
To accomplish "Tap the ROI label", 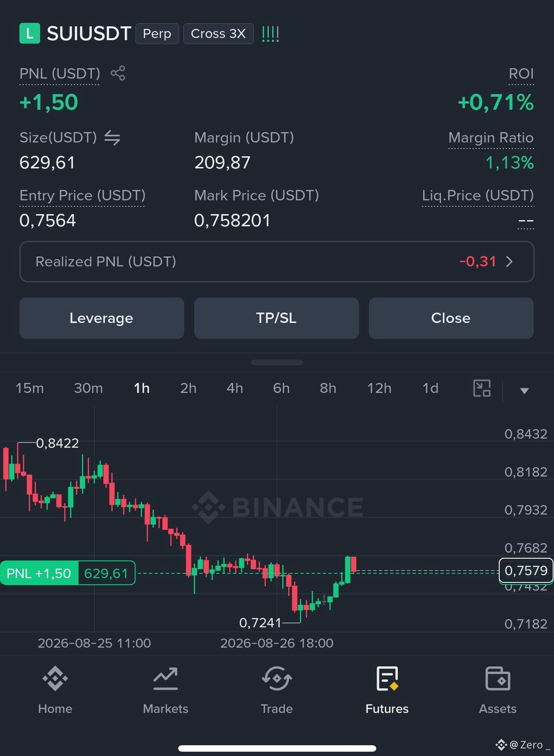I will 521,73.
